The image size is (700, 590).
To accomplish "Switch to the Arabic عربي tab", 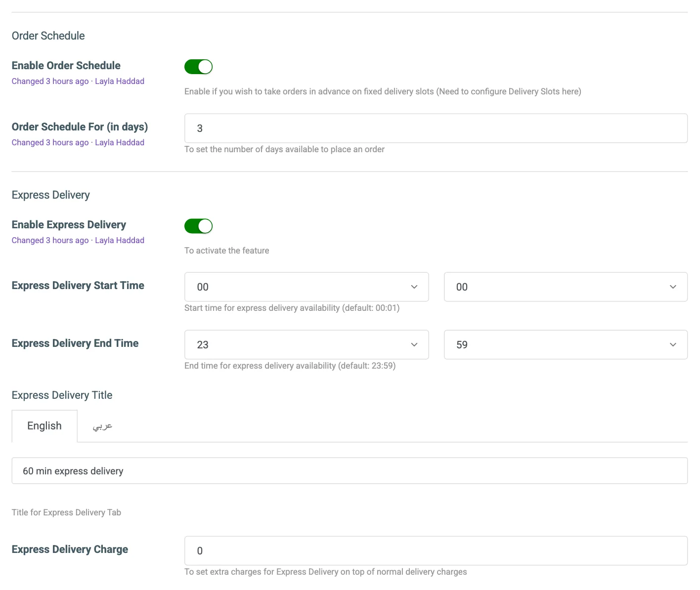I will [102, 426].
